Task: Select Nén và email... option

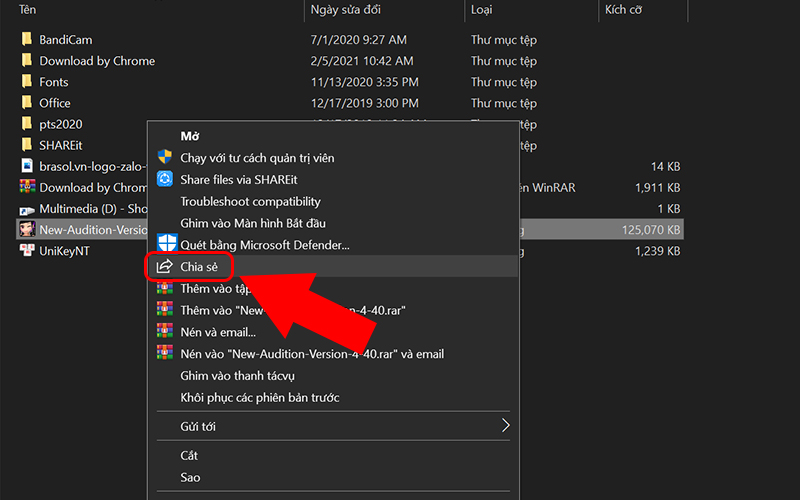Action: point(218,332)
